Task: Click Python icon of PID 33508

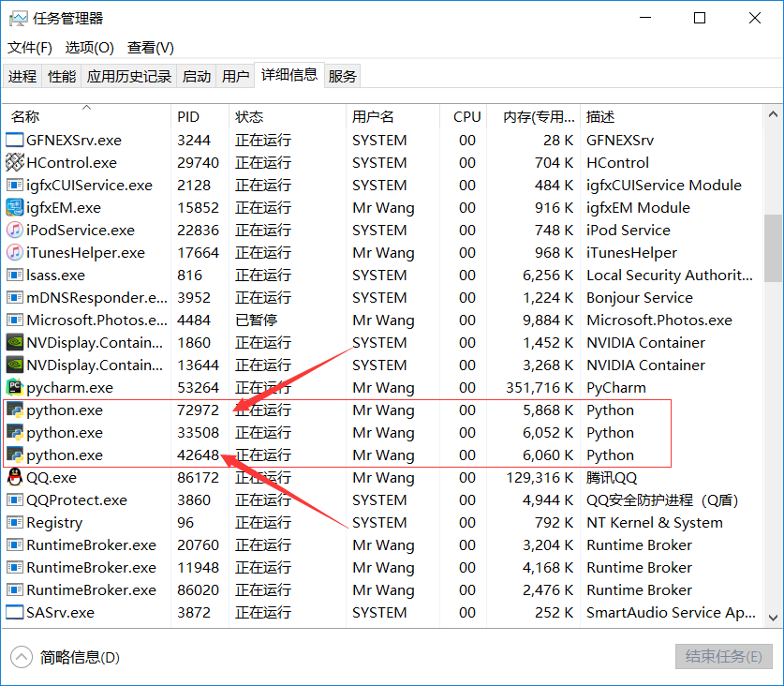Action: pyautogui.click(x=14, y=433)
